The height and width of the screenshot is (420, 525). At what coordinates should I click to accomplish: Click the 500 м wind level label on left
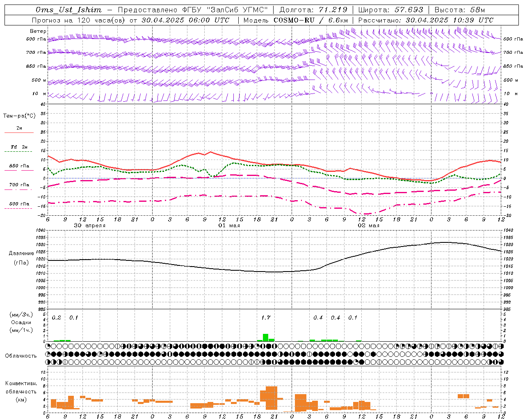pos(39,80)
